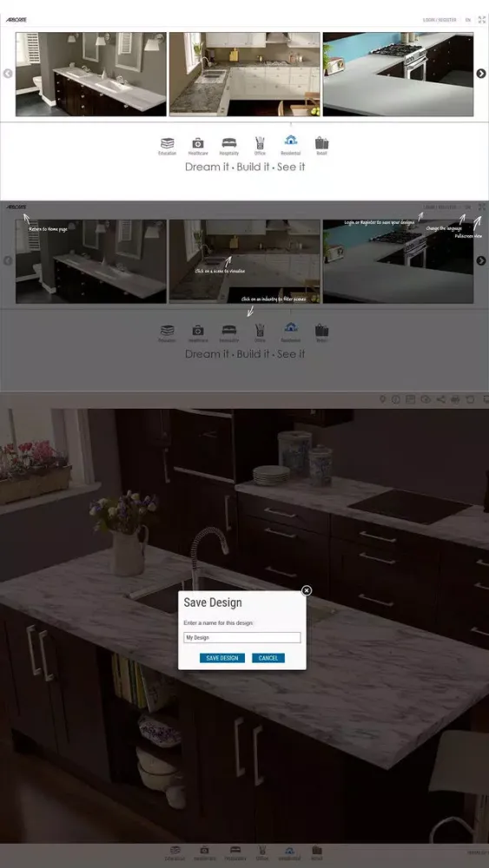Select Office industry icon on top home screen

coord(260,143)
